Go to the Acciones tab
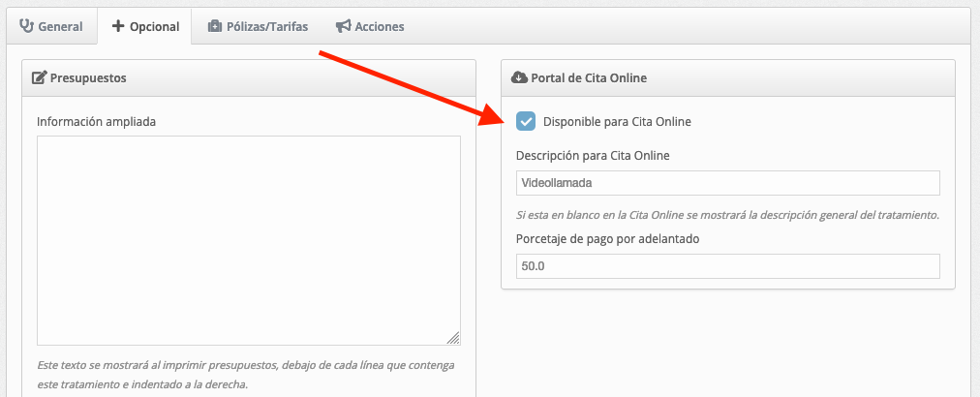 pyautogui.click(x=369, y=26)
